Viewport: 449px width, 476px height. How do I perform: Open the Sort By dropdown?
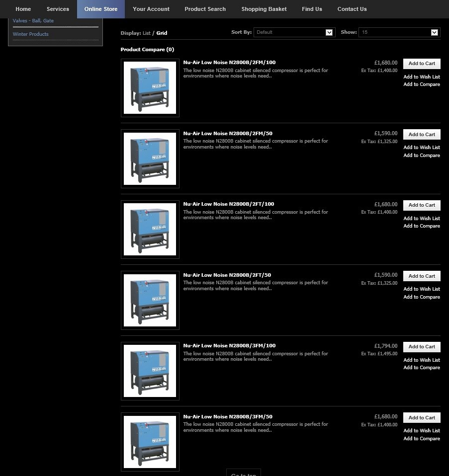pyautogui.click(x=294, y=32)
